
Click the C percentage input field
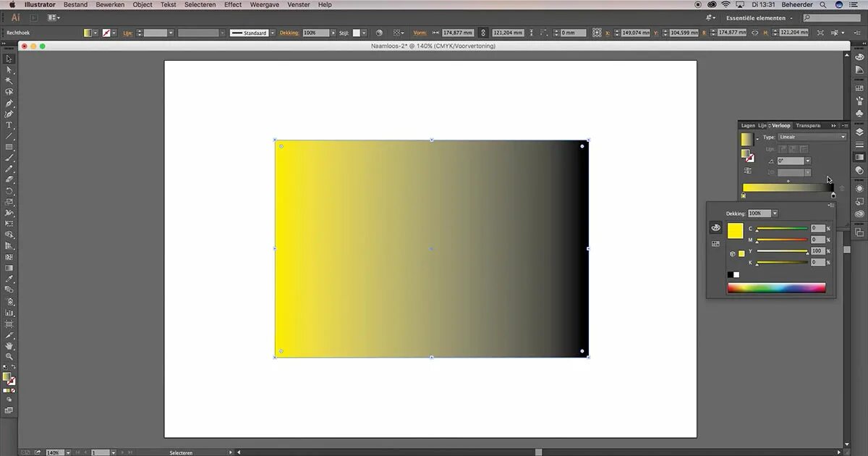pos(817,228)
